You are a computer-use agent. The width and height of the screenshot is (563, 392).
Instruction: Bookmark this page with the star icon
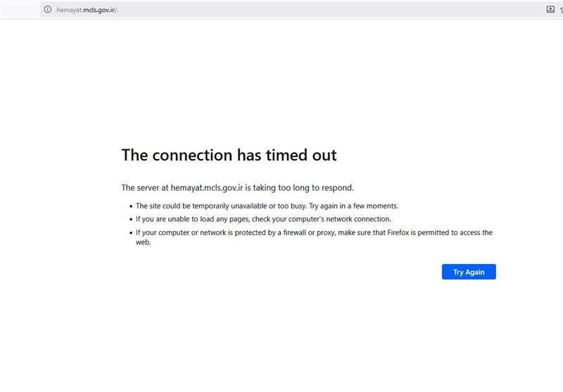[x=561, y=9]
